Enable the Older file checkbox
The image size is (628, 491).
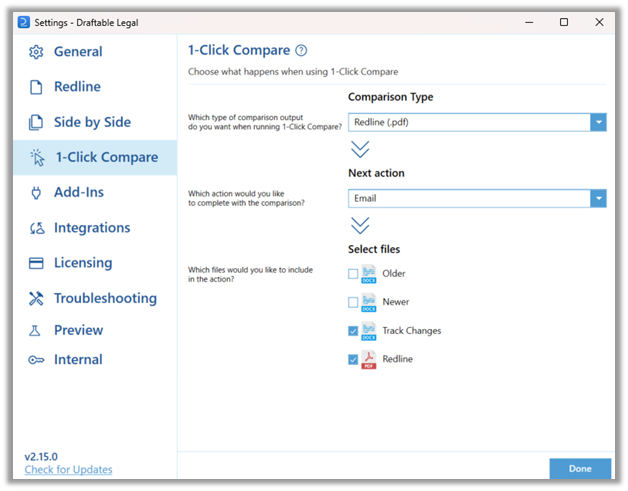[x=353, y=274]
